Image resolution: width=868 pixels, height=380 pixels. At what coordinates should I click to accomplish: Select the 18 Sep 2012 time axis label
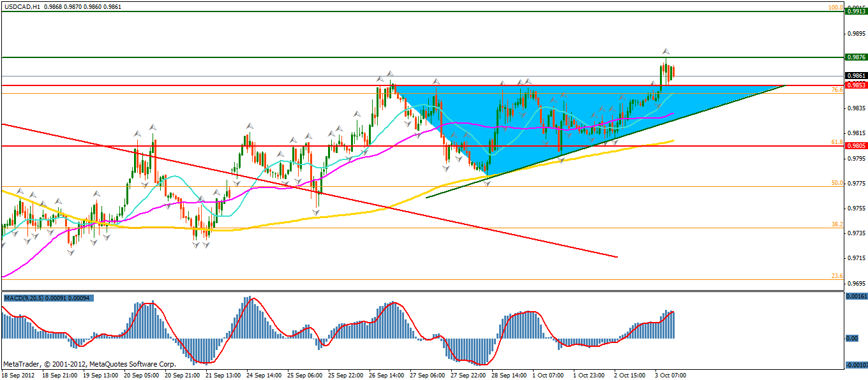pos(18,376)
